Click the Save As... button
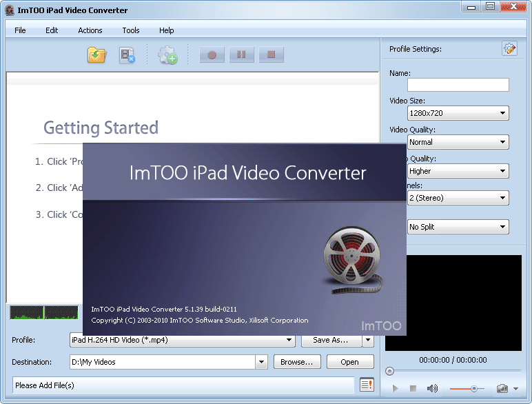The height and width of the screenshot is (404, 532). point(331,340)
